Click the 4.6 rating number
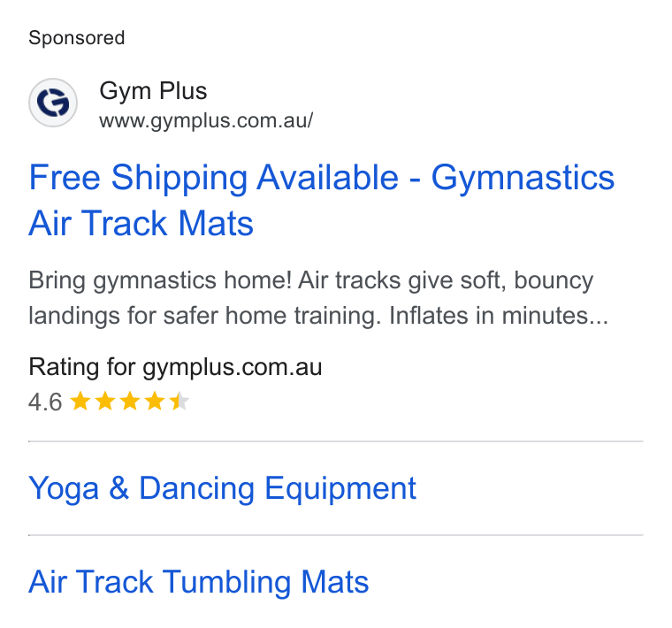This screenshot has height=628, width=672. [45, 402]
